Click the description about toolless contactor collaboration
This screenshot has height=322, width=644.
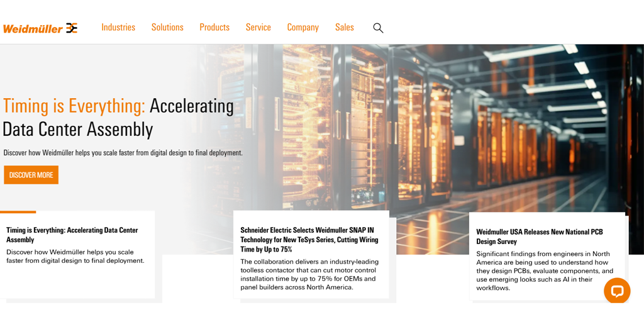(309, 274)
